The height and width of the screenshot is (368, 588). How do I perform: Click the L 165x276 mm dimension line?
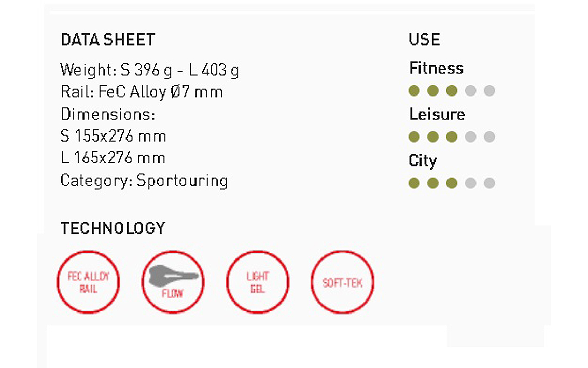point(113,158)
